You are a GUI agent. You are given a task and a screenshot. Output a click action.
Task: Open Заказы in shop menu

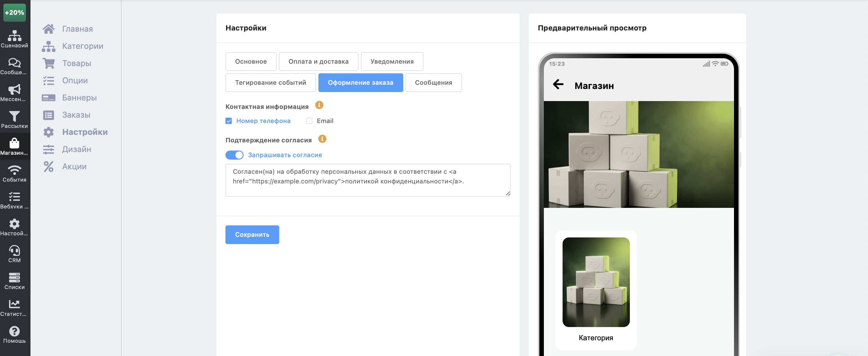(x=66, y=115)
